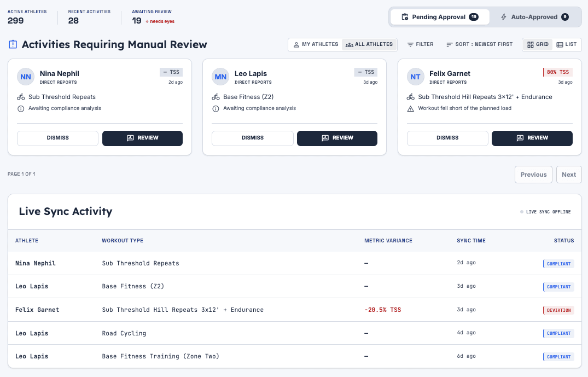Click the lightning bolt icon beside Auto-Approved
This screenshot has width=588, height=377.
(504, 17)
